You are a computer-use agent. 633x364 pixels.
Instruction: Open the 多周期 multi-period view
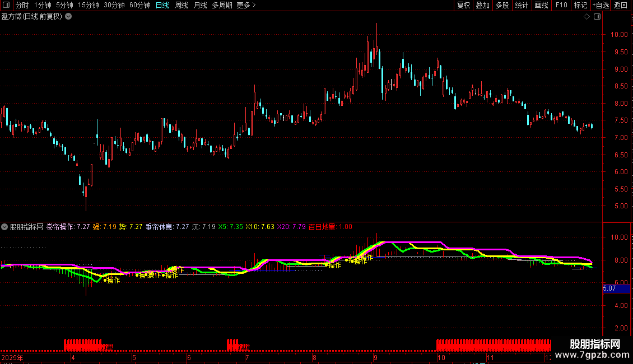(x=222, y=5)
